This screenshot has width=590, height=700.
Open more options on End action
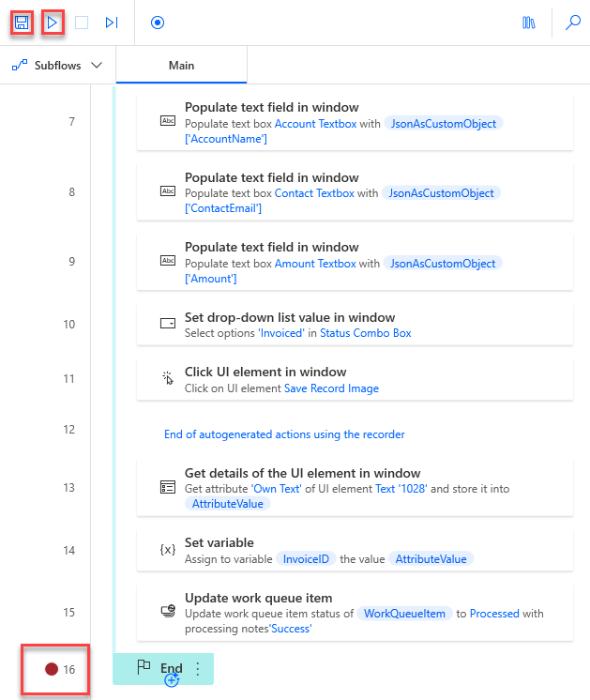pyautogui.click(x=198, y=669)
